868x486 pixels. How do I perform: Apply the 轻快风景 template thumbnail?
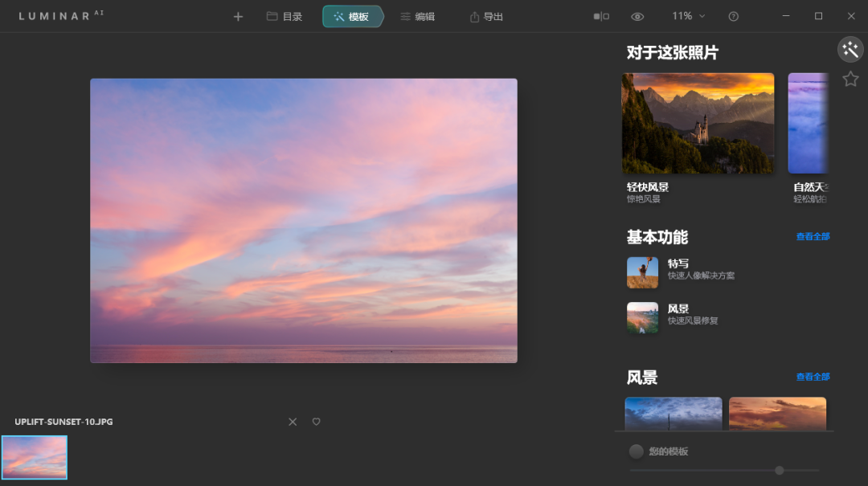(698, 122)
